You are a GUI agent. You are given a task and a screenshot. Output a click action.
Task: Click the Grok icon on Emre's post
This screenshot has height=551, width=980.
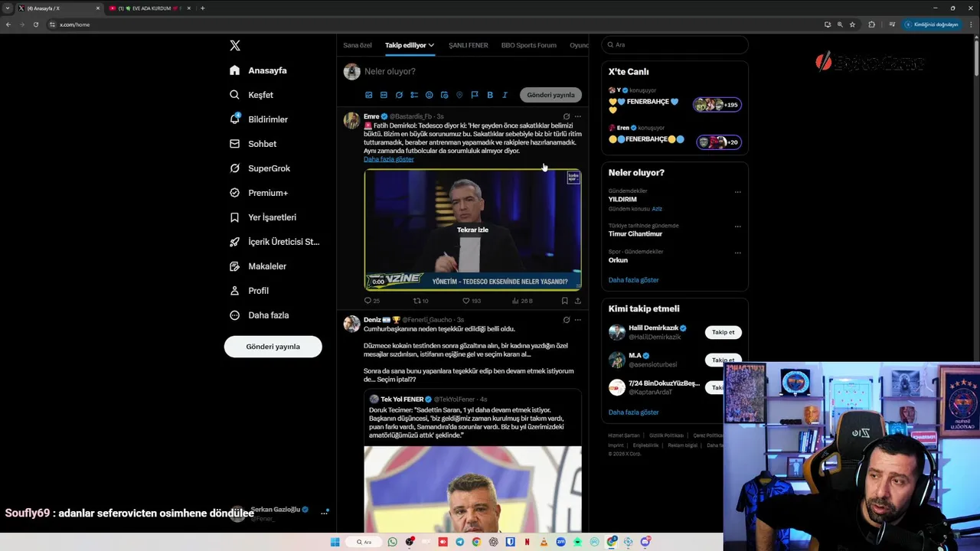566,116
